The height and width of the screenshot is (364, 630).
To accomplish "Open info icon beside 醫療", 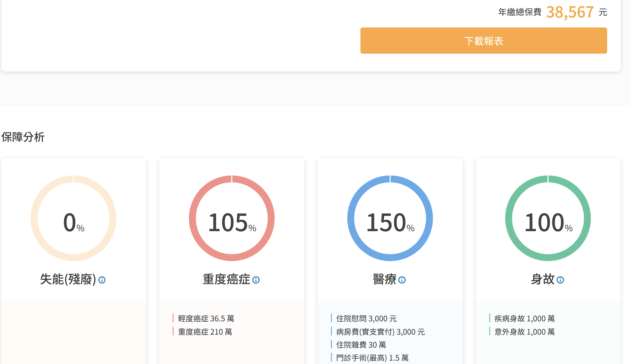I will (x=402, y=280).
